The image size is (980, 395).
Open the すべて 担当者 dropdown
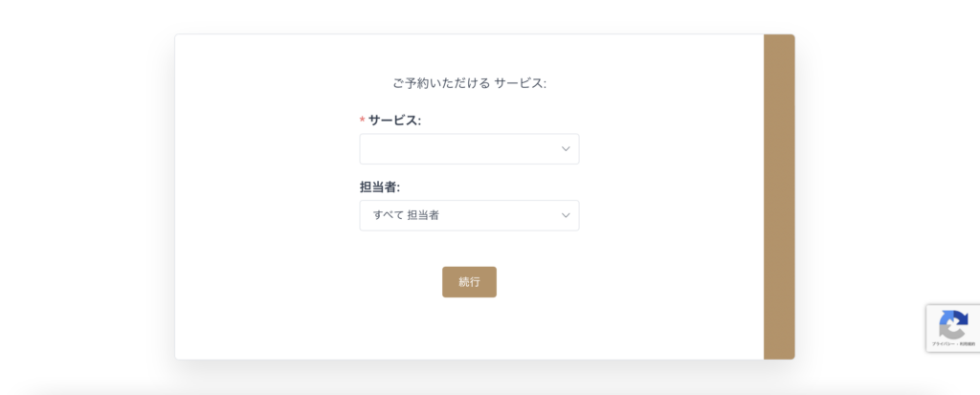tap(469, 215)
